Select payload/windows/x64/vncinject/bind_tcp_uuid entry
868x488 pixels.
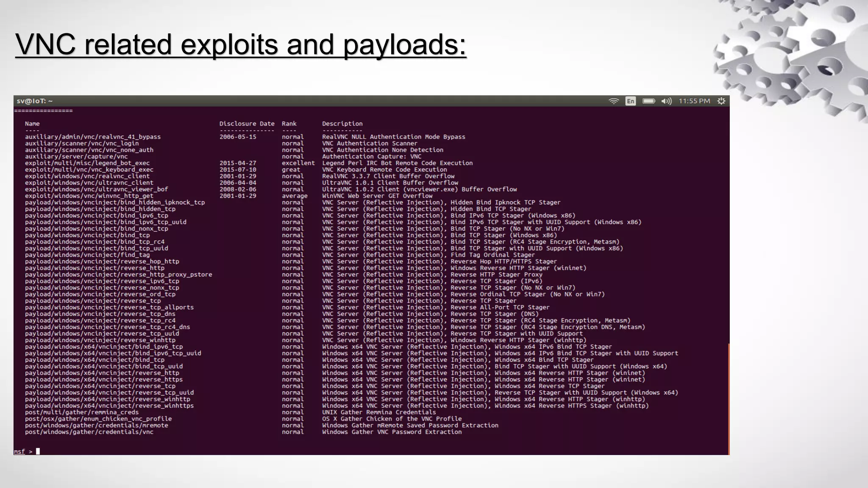(x=104, y=366)
